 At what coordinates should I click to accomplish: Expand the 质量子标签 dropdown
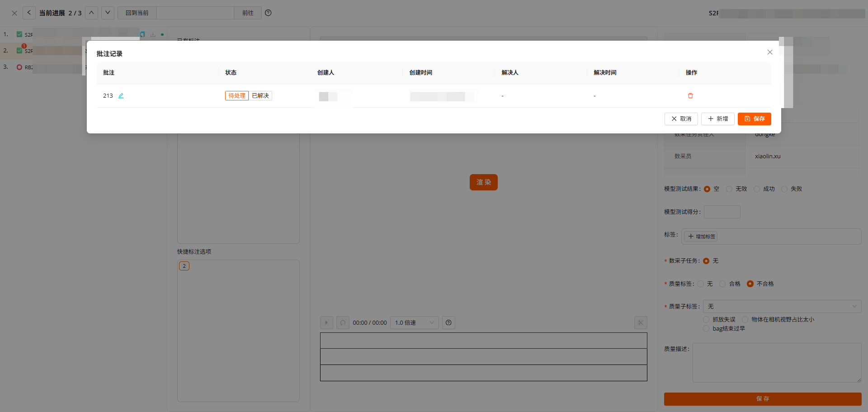pyautogui.click(x=782, y=307)
